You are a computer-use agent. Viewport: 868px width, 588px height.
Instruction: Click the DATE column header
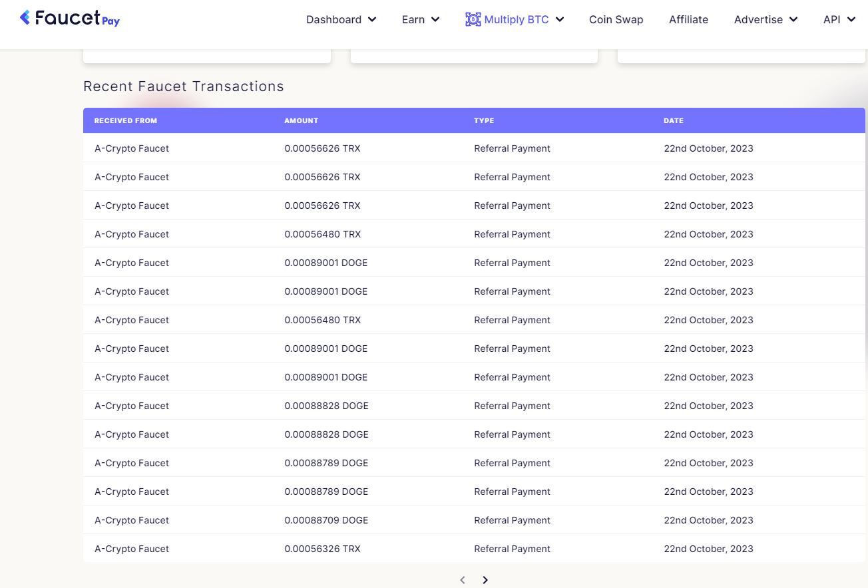[x=674, y=120]
